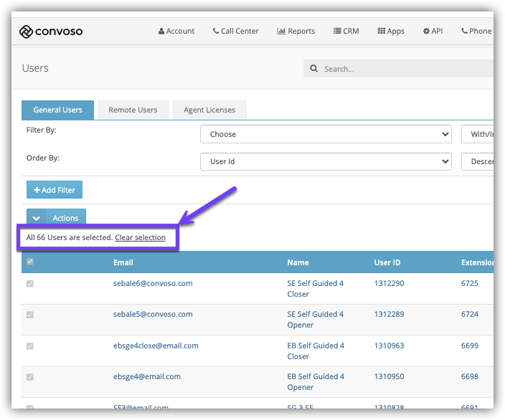
Task: Click the Name column header
Action: pos(298,262)
